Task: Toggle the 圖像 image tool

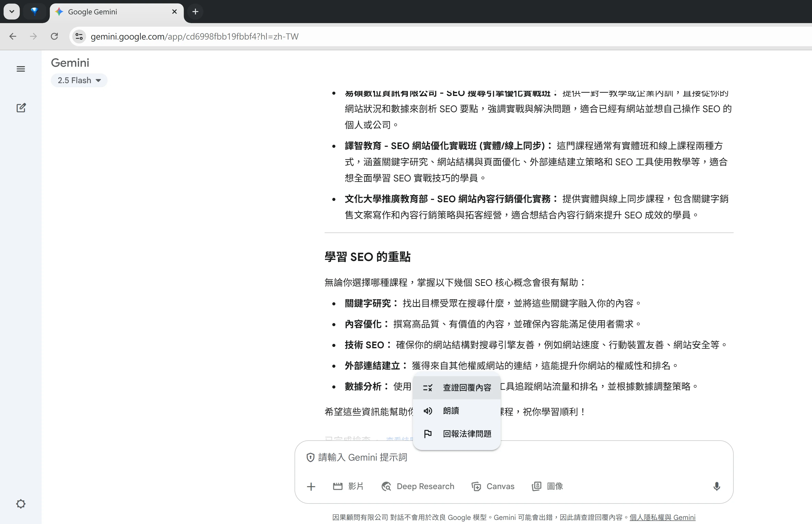Action: [x=547, y=486]
